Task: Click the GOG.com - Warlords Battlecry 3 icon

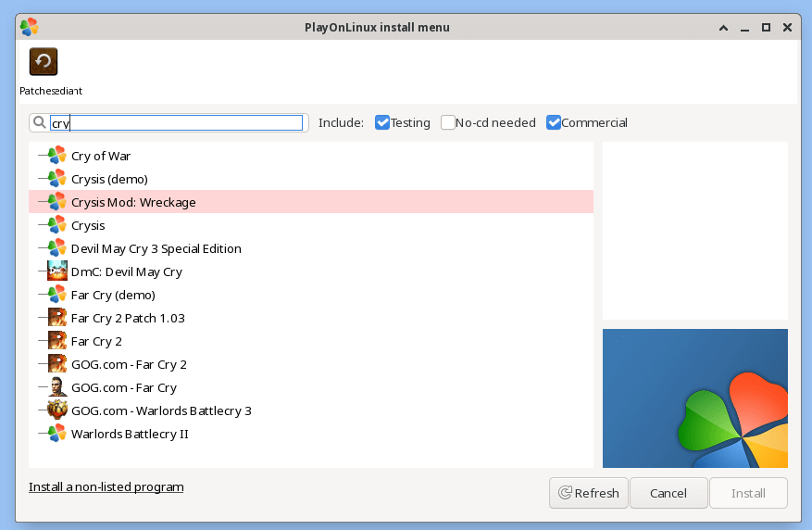Action: [57, 410]
